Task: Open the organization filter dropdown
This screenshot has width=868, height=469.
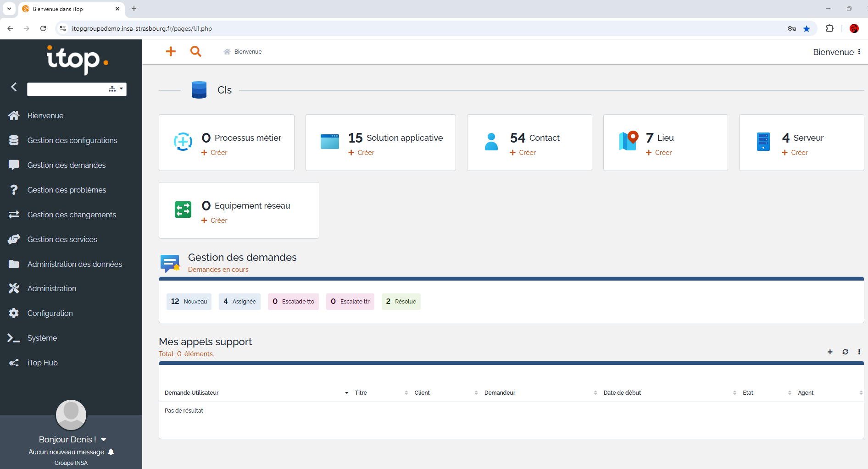Action: (x=116, y=89)
